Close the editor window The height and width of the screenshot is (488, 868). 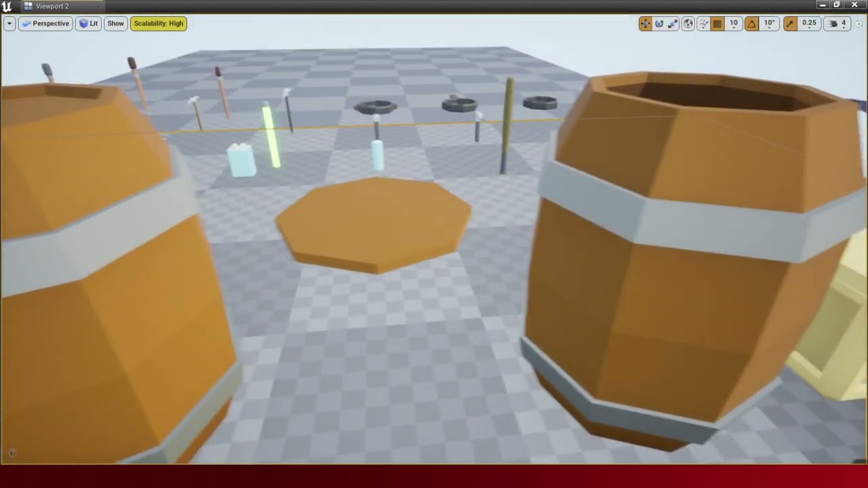tap(854, 5)
